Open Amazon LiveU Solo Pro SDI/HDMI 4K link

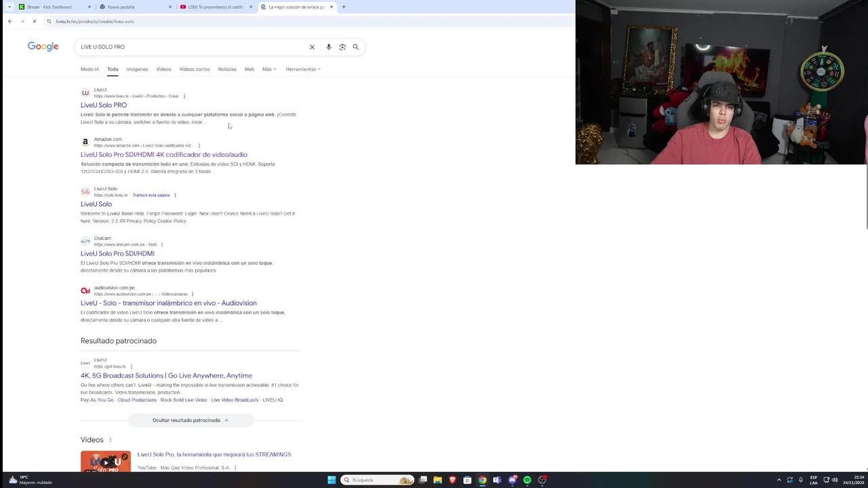tap(164, 155)
